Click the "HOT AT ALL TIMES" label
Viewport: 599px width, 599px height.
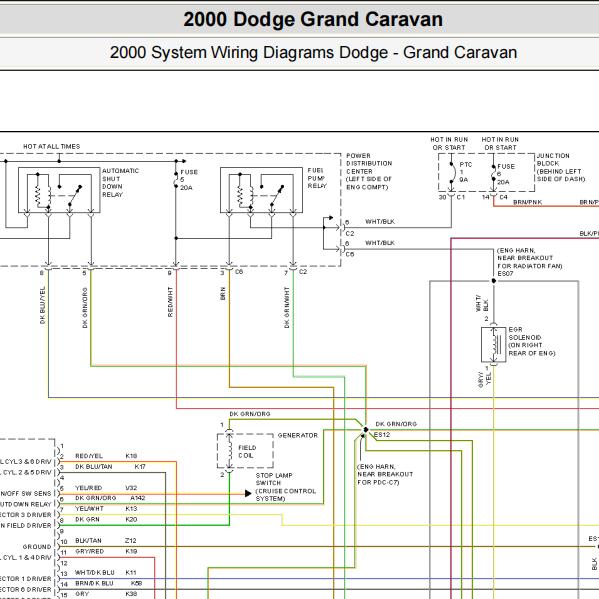pos(52,146)
